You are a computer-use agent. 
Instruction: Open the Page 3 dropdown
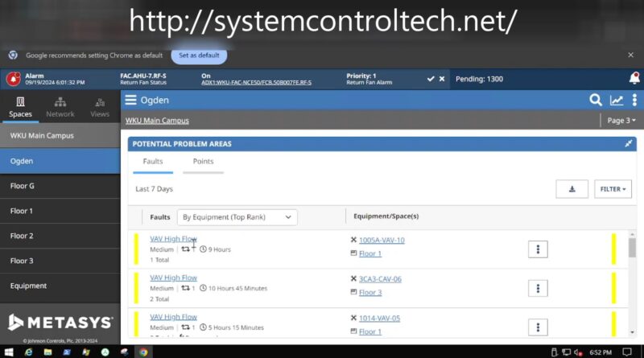[x=621, y=121]
